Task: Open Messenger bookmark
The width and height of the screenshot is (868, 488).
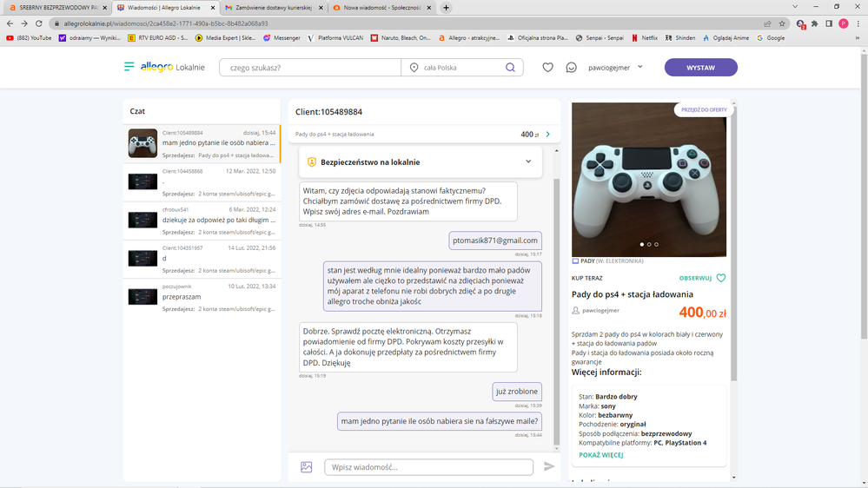Action: (282, 38)
